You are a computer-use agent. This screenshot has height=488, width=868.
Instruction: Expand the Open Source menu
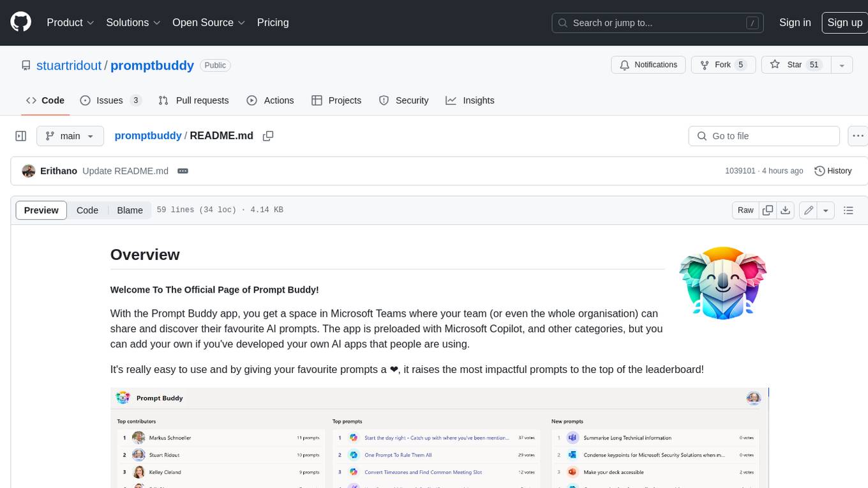click(209, 22)
